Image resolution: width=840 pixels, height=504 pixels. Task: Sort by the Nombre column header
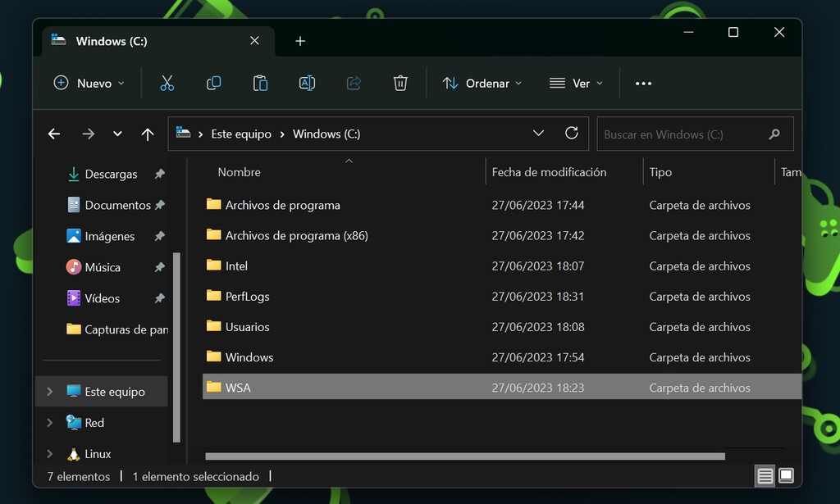(x=239, y=172)
